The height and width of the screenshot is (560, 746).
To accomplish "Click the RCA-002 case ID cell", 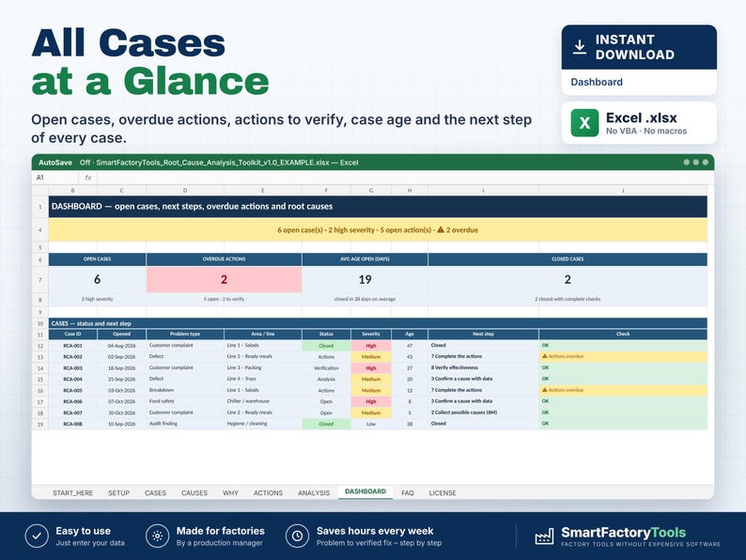I will (x=72, y=356).
